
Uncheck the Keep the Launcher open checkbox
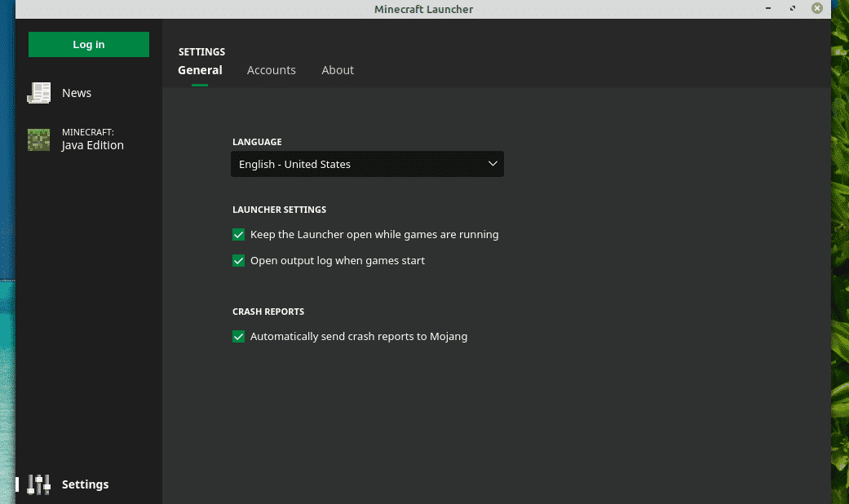(x=239, y=235)
